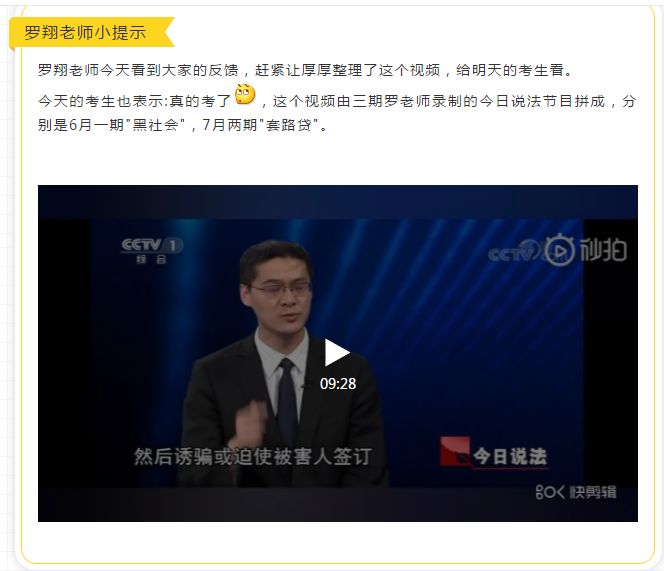Click the subtitle 然后诱骗或迫使被害人签订
Image resolution: width=664 pixels, height=571 pixels.
[253, 457]
